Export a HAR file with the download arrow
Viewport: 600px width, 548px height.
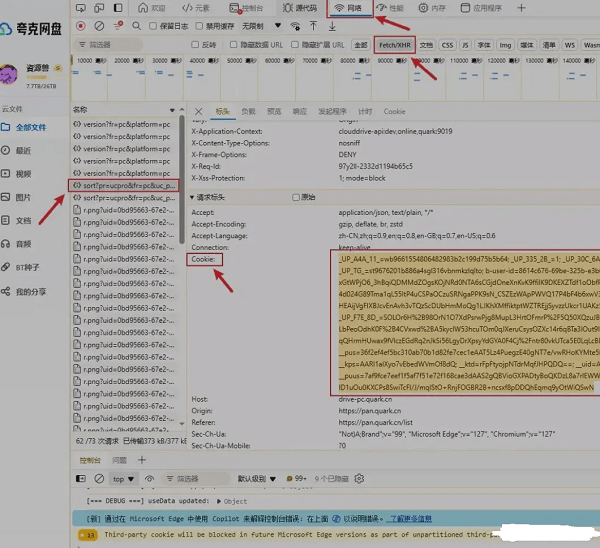pyautogui.click(x=332, y=26)
